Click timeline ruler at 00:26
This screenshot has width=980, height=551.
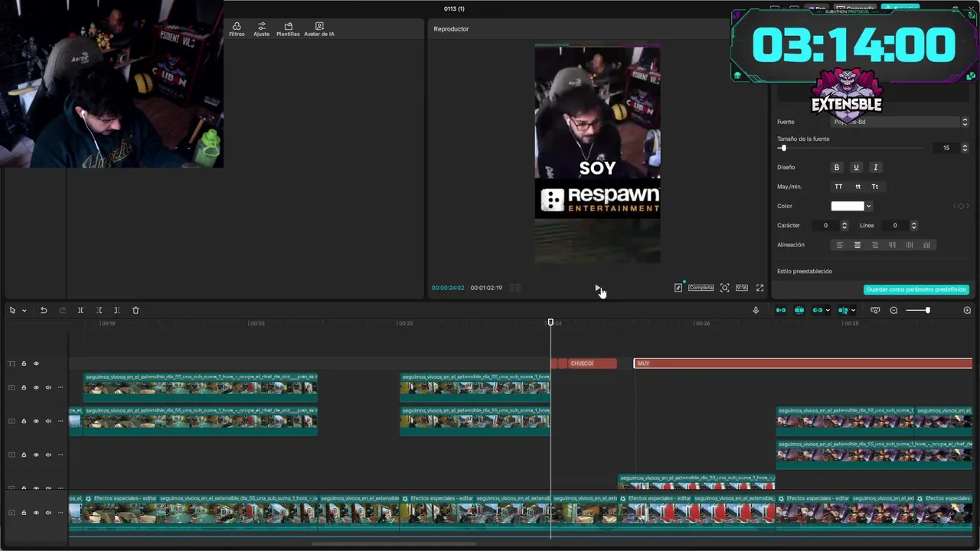[x=702, y=323]
